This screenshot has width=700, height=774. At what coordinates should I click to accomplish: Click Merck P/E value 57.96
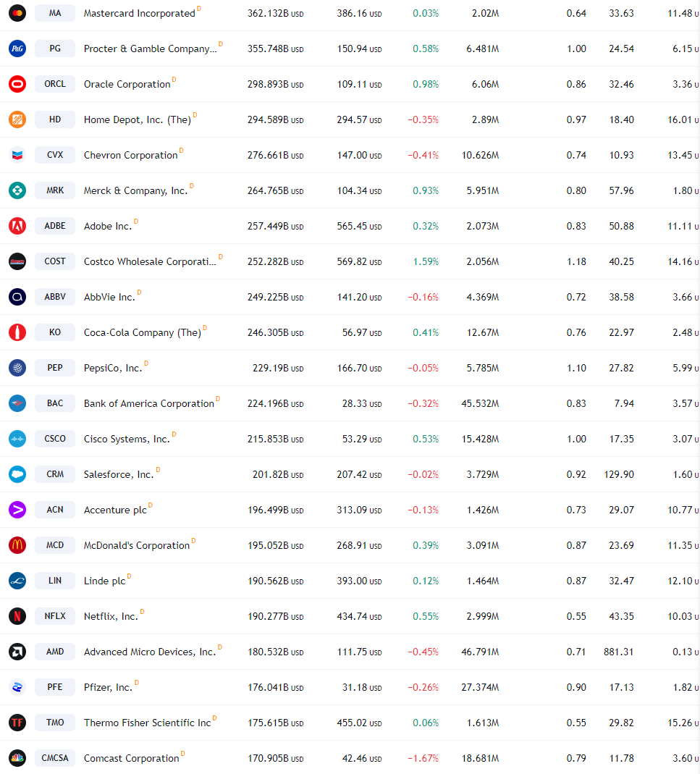tap(622, 190)
